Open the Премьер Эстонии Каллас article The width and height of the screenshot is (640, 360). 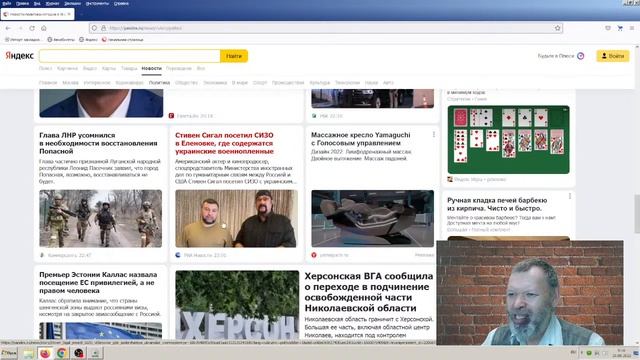coord(98,282)
